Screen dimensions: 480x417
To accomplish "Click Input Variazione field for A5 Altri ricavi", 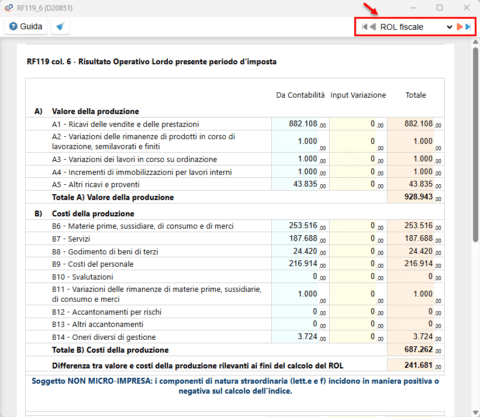I will click(x=358, y=184).
